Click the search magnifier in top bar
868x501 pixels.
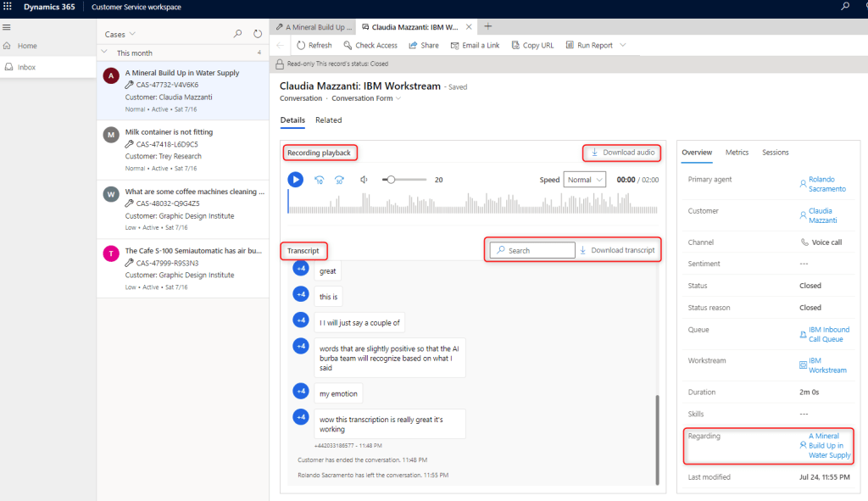(x=844, y=7)
